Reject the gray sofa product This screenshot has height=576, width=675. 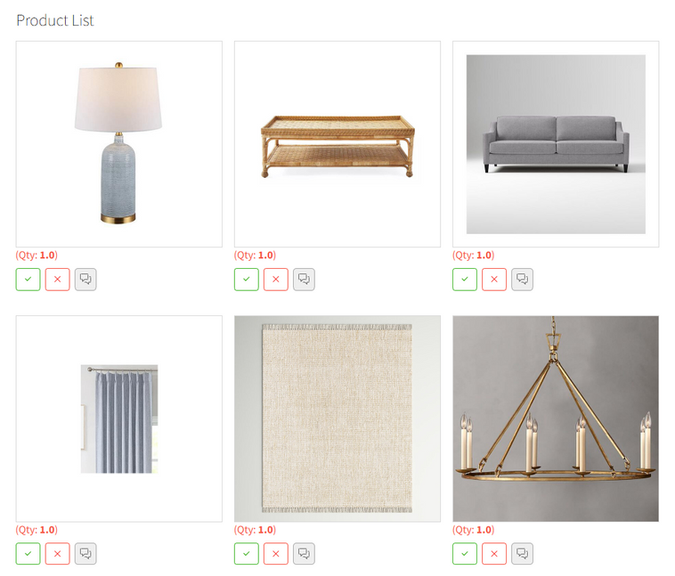494,279
